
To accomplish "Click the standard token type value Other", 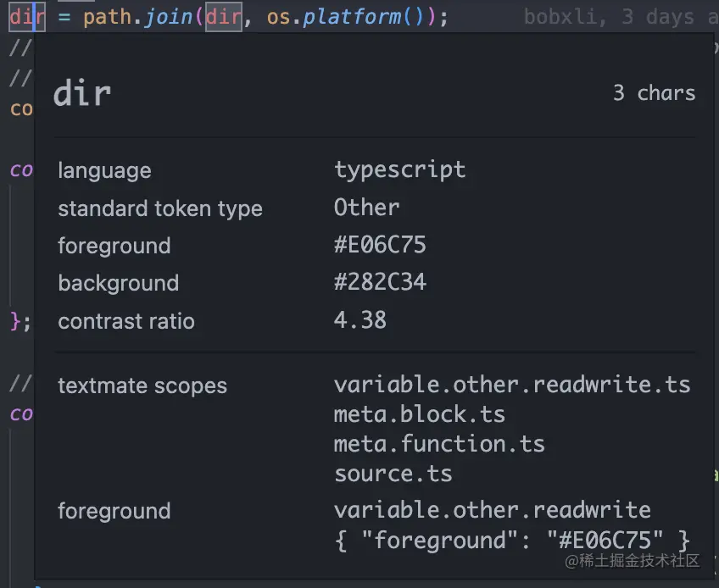I will click(x=366, y=208).
